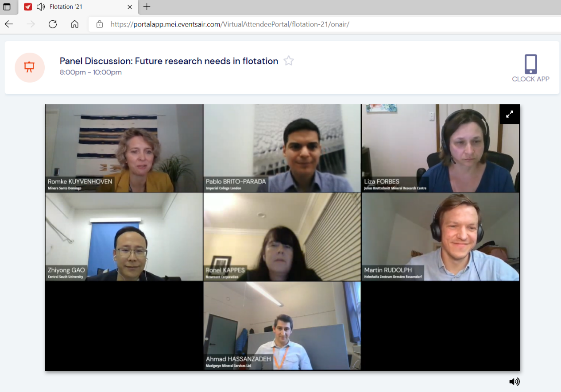Select Ahmad HASSANZADEH's video tile
The image size is (561, 392).
tap(282, 326)
